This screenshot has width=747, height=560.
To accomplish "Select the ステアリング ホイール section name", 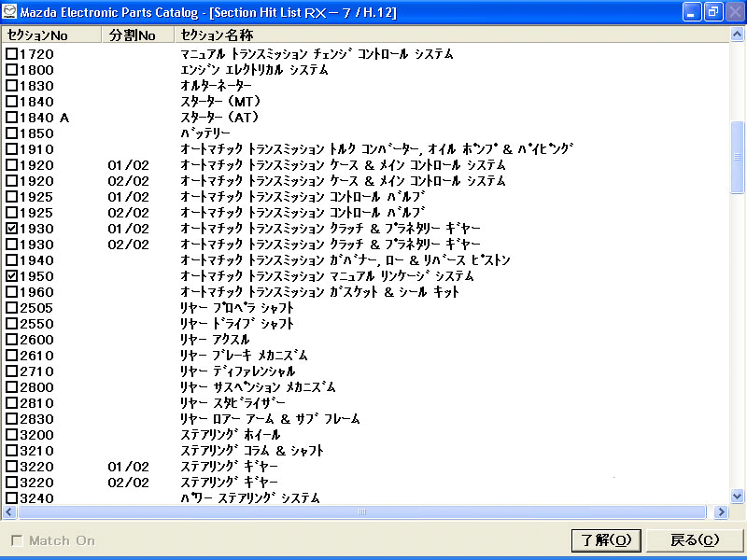I will pyautogui.click(x=230, y=435).
